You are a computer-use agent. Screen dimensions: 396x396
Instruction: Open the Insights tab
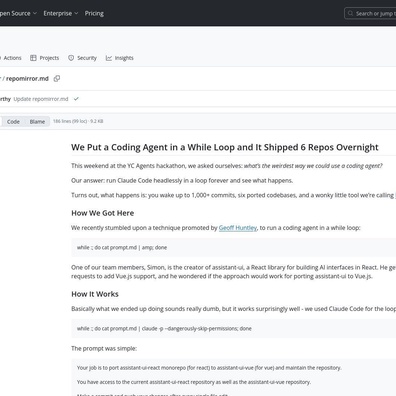point(120,58)
